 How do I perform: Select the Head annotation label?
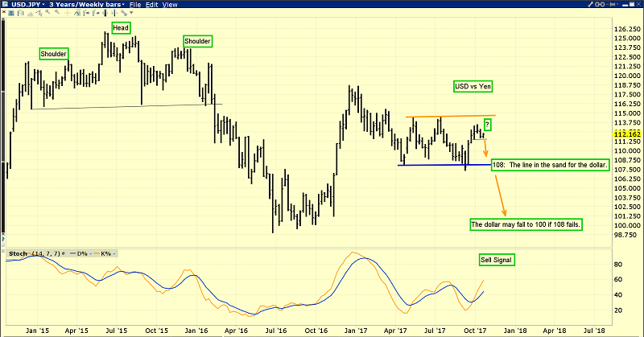pyautogui.click(x=122, y=27)
